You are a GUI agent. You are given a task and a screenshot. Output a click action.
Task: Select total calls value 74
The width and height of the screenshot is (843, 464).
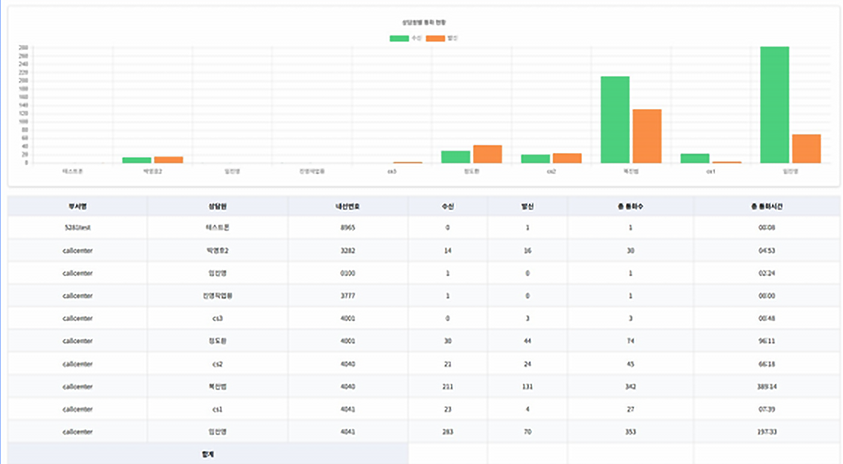[x=630, y=341]
